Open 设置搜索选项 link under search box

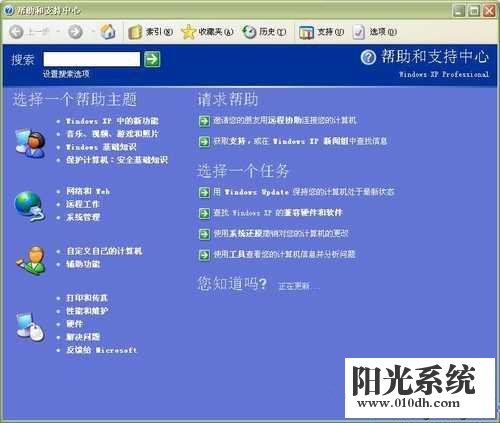click(x=66, y=74)
